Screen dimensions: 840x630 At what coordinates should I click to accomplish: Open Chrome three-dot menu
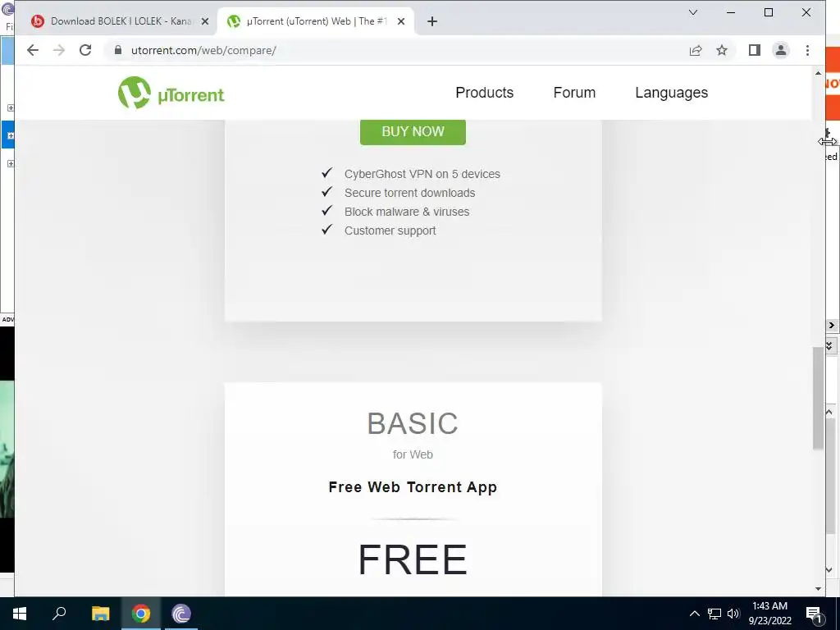(807, 50)
